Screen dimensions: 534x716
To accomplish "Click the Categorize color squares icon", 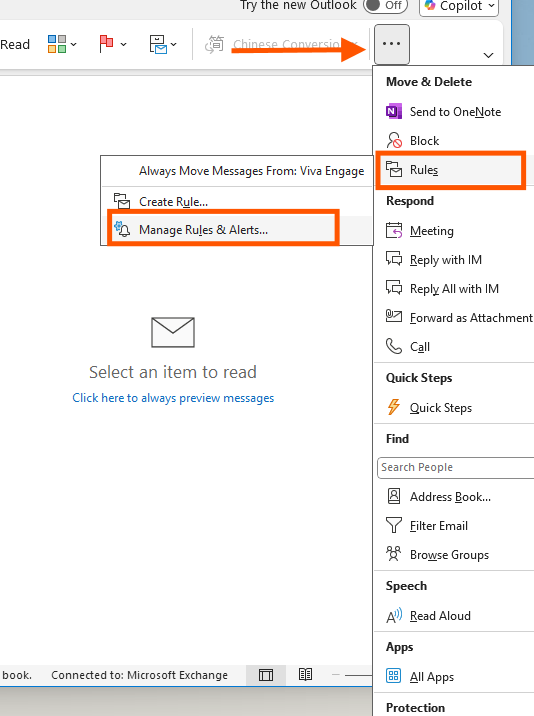I will pyautogui.click(x=57, y=44).
